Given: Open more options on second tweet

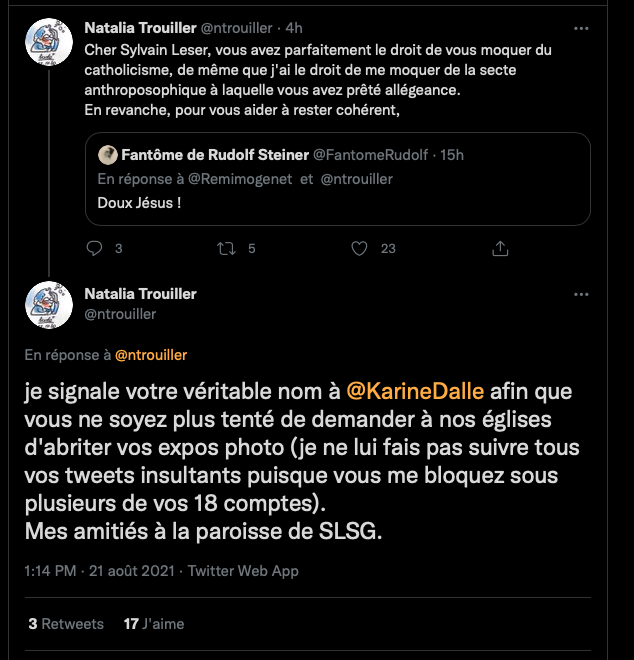Looking at the screenshot, I should click(581, 295).
